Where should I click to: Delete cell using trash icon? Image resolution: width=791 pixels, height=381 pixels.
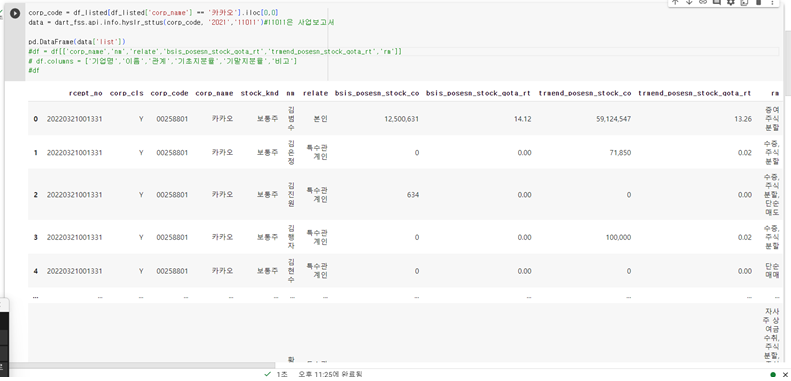(758, 2)
